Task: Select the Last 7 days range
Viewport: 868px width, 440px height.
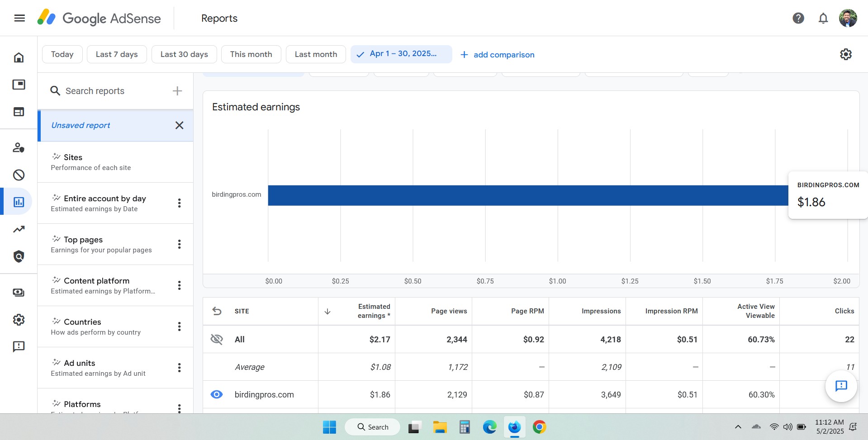Action: pyautogui.click(x=117, y=54)
